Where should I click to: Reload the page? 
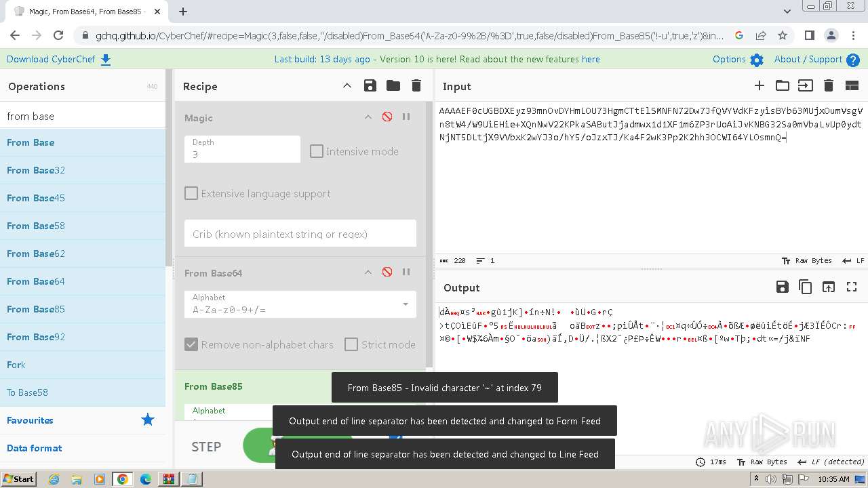[x=58, y=35]
